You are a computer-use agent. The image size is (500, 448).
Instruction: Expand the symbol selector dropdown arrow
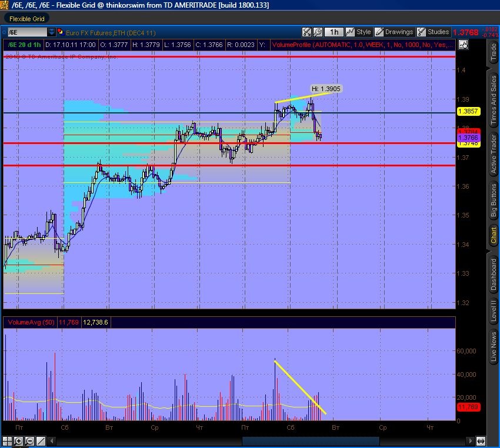(x=51, y=32)
